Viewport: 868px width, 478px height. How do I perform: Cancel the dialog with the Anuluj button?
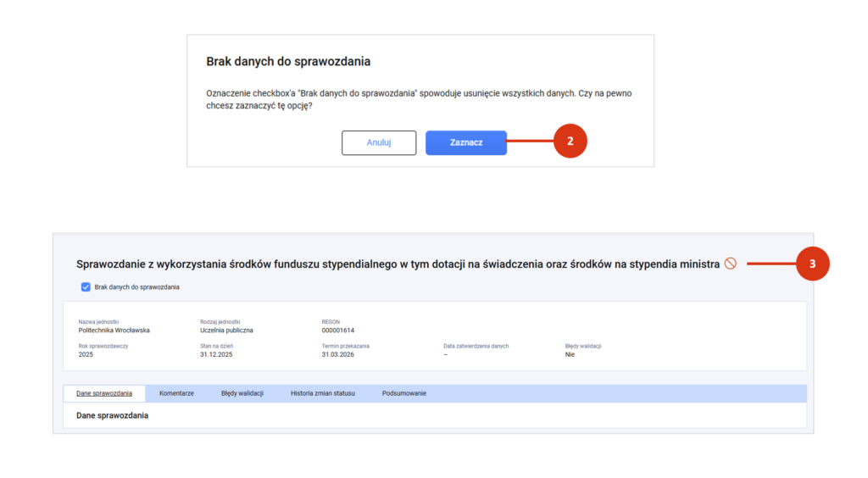[379, 142]
